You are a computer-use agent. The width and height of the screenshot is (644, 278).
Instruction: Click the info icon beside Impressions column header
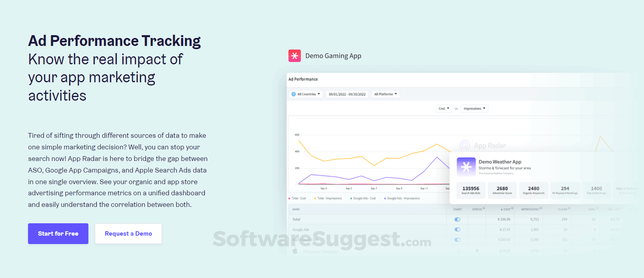pos(541,208)
